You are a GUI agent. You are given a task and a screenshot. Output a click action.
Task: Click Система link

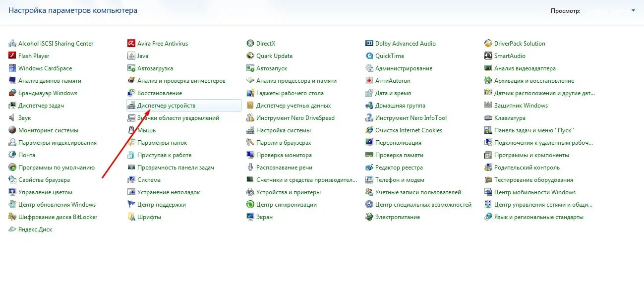(149, 180)
